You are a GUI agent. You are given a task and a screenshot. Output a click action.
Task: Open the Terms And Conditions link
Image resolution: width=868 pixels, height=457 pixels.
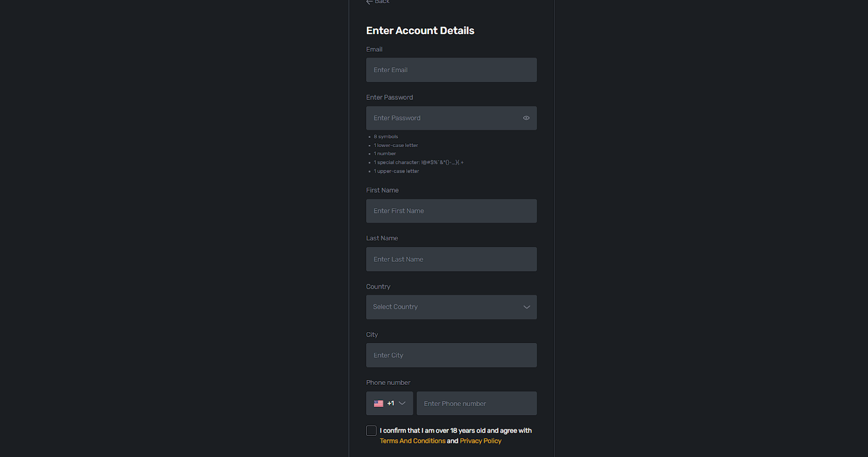coord(412,441)
